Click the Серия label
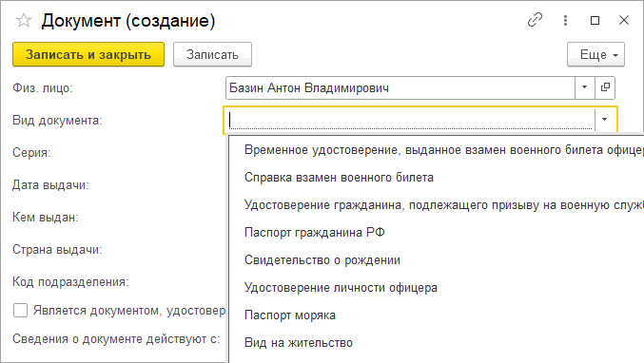This screenshot has width=644, height=363. (31, 153)
